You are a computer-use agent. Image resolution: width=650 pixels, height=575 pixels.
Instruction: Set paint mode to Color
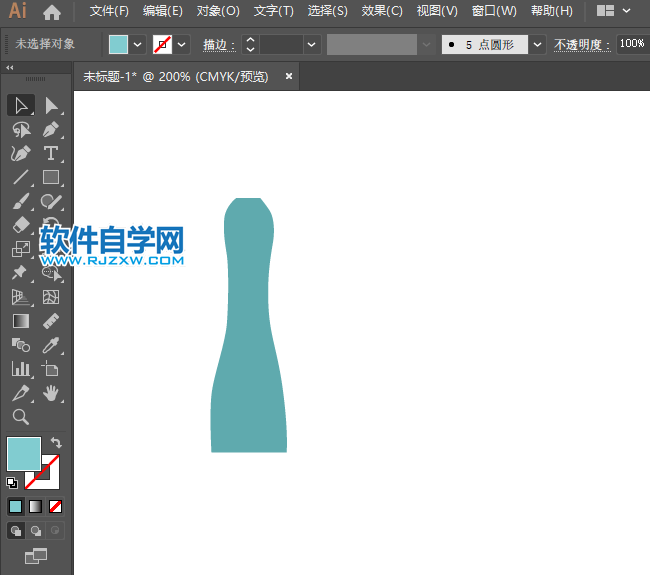pos(16,506)
